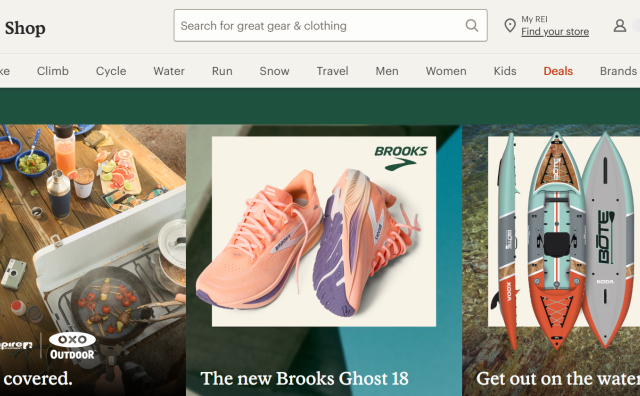640x396 pixels.
Task: Click the My REI label
Action: [x=534, y=19]
